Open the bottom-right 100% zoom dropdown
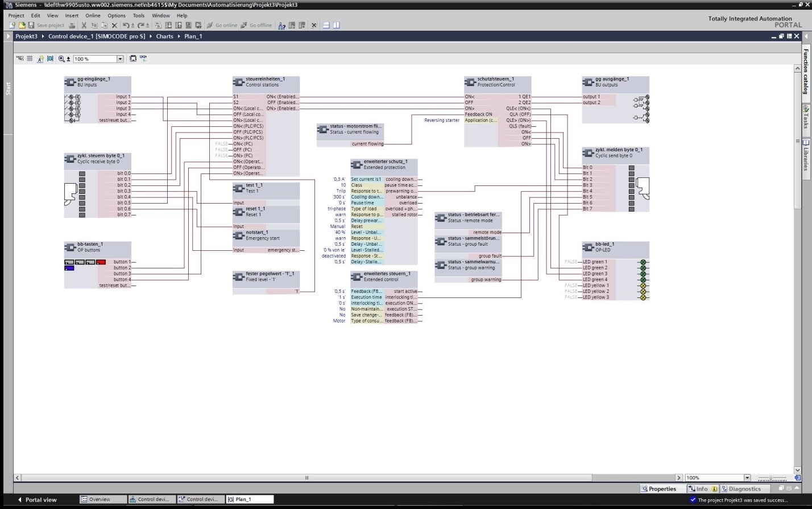Viewport: 812px width, 509px height. (747, 478)
